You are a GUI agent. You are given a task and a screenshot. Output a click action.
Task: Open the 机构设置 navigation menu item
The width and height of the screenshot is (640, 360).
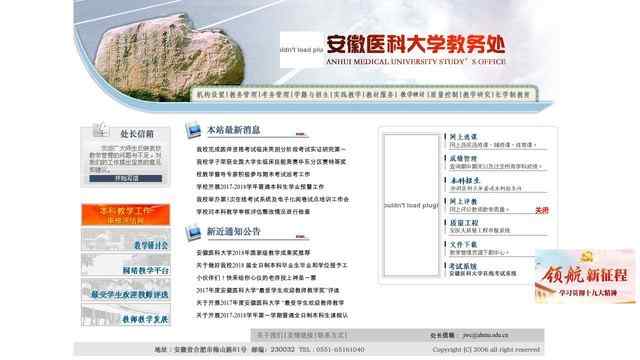point(211,95)
